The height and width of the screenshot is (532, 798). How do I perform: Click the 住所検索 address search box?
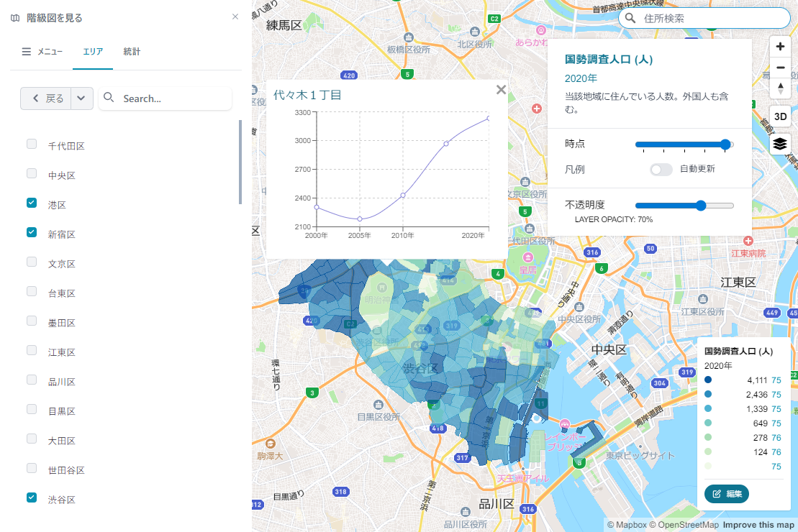tap(704, 18)
